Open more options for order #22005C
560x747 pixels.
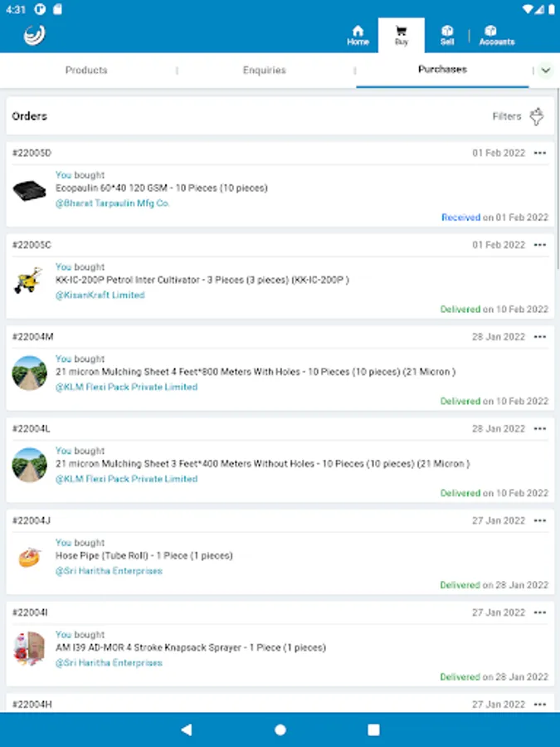(539, 245)
